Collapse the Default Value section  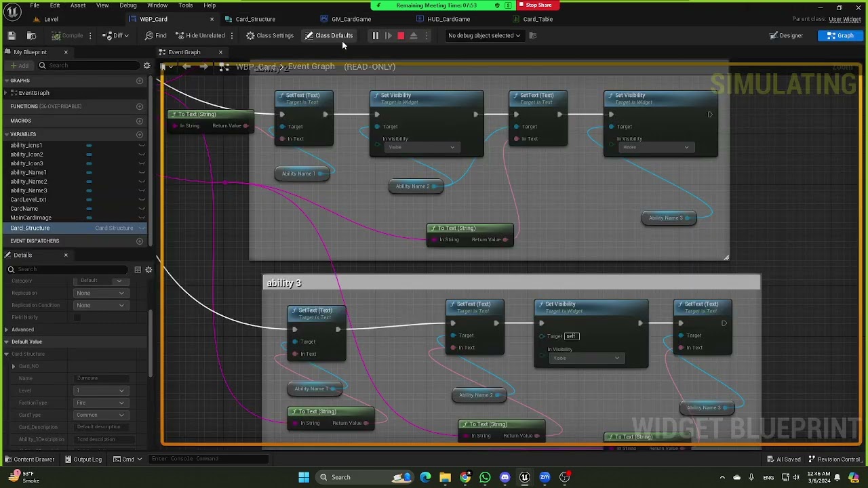tap(6, 342)
